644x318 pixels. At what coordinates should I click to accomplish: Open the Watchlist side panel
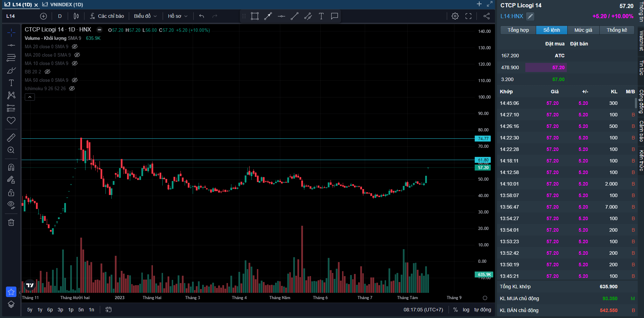tap(641, 41)
